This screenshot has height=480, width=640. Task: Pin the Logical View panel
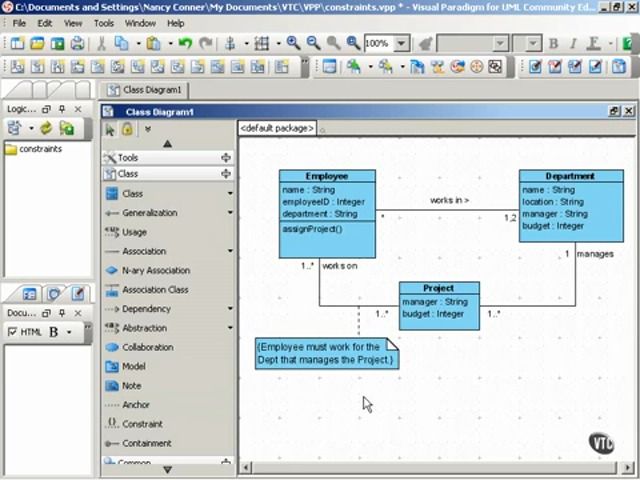pyautogui.click(x=62, y=109)
